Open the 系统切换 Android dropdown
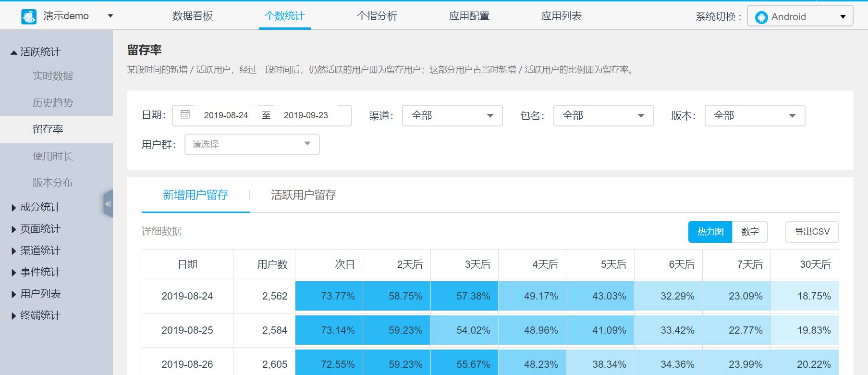Image resolution: width=868 pixels, height=375 pixels. click(800, 16)
